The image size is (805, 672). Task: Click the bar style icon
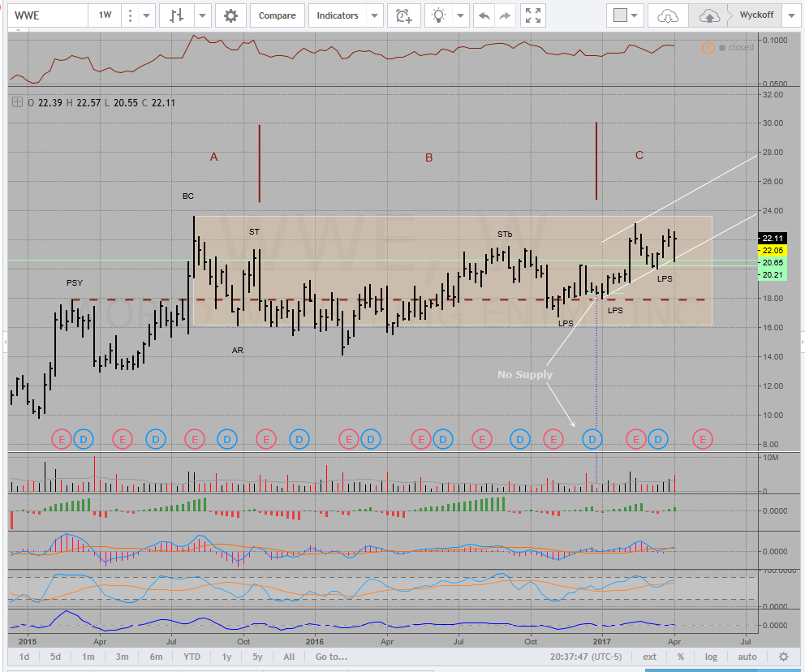(176, 15)
